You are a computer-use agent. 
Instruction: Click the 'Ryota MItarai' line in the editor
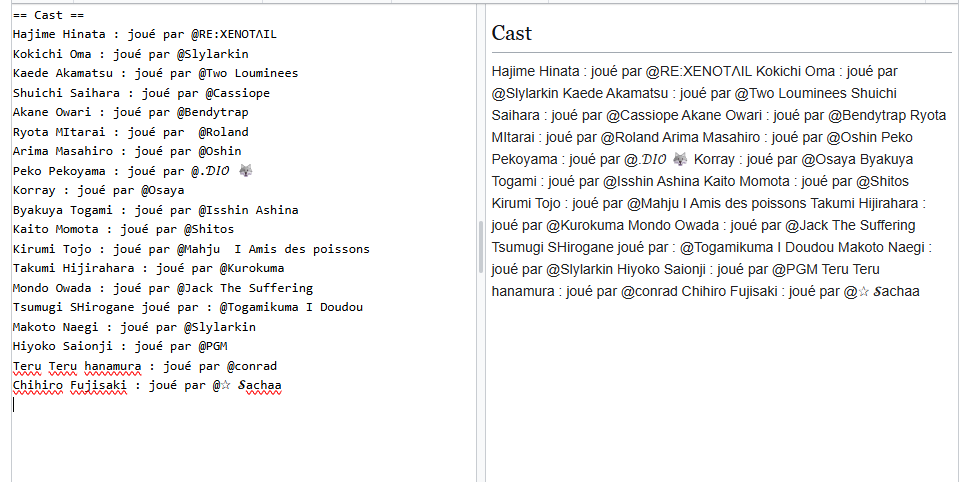pos(130,132)
